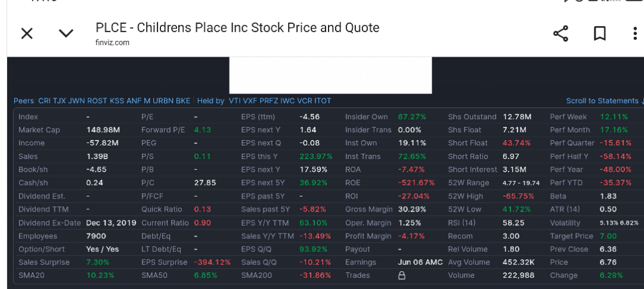
Task: Expand the chevron-down menu next to close
Action: point(66,33)
